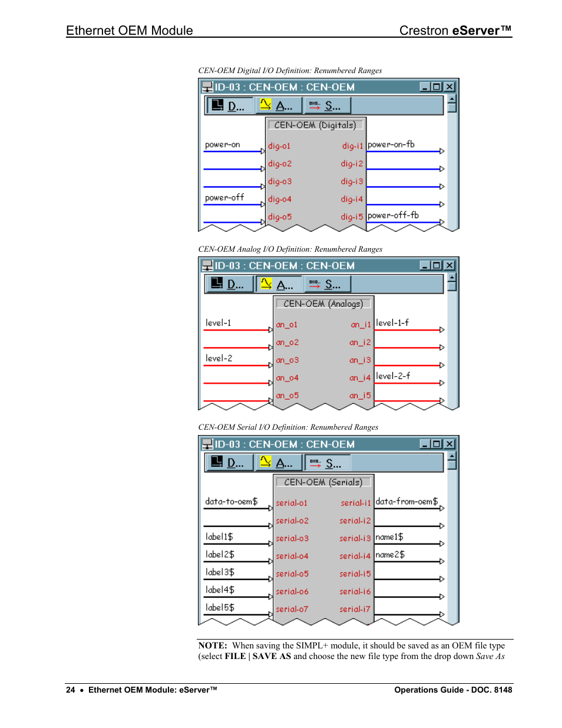Click the title bar device icon in Serials window
The height and width of the screenshot is (728, 562).
(207, 444)
